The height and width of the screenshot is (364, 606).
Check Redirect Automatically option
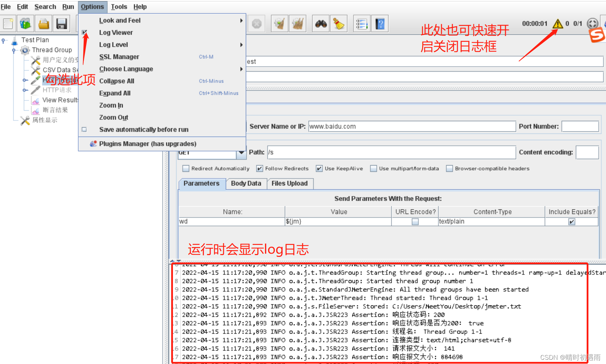pyautogui.click(x=186, y=169)
